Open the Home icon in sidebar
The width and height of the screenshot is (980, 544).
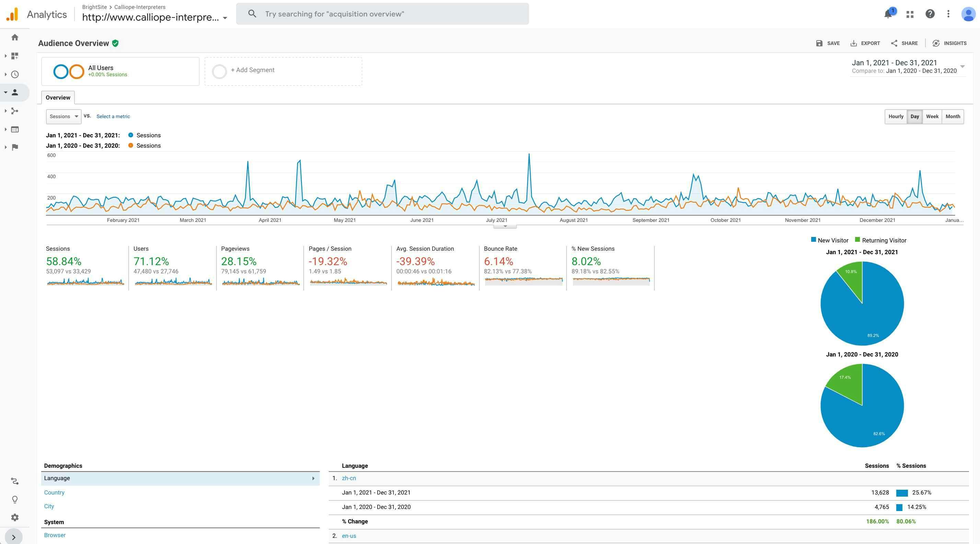click(15, 37)
